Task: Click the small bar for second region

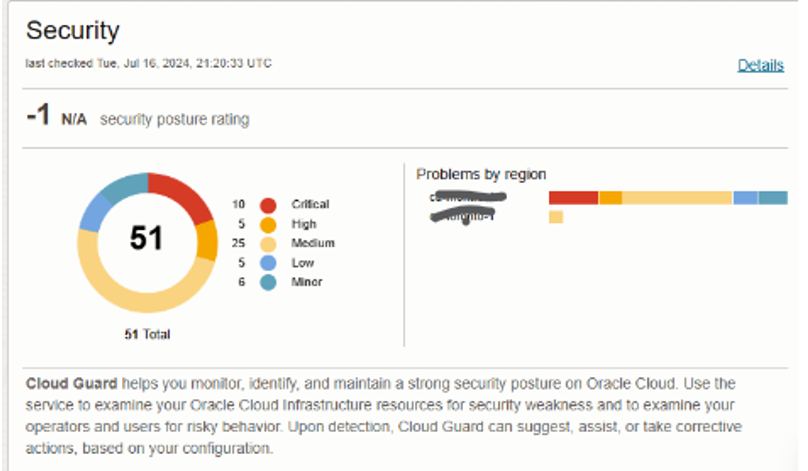Action: coord(556,217)
